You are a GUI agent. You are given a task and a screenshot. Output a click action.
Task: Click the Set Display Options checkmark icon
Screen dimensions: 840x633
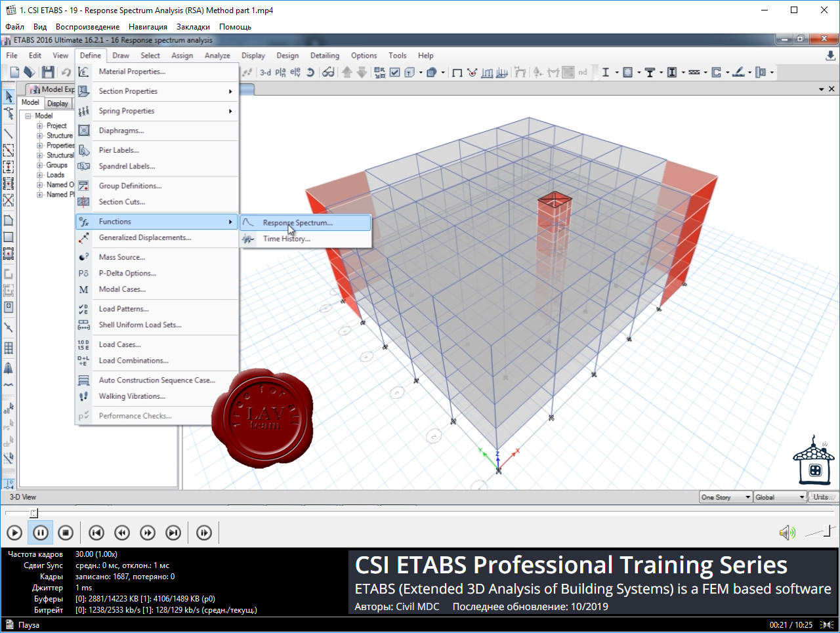point(395,72)
